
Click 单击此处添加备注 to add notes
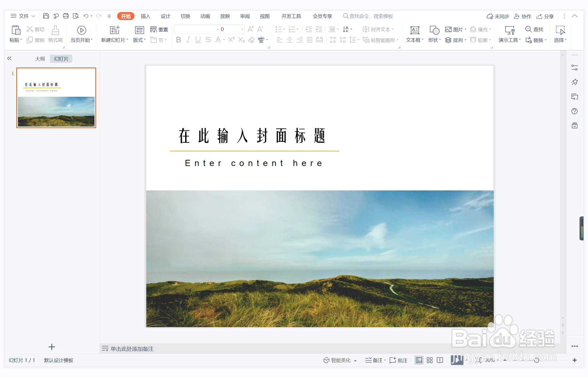click(132, 348)
